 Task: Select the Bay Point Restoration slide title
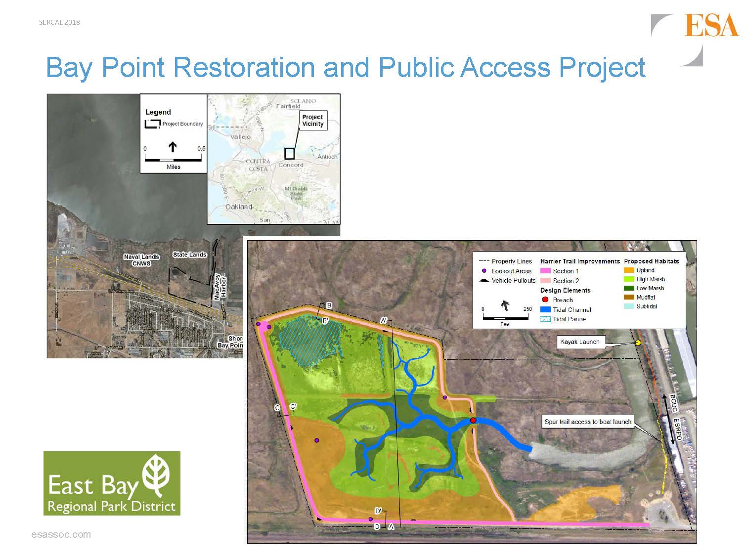tap(345, 67)
